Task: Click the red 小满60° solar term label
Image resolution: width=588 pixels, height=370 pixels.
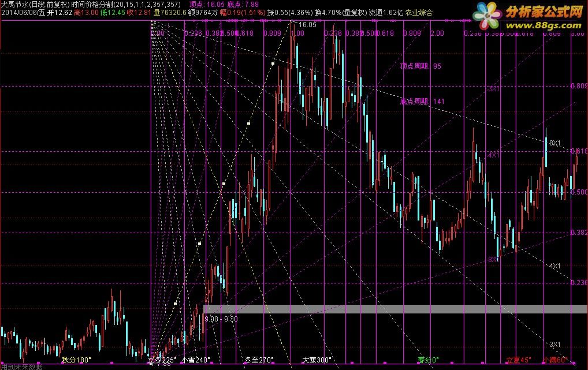Action: 556,360
